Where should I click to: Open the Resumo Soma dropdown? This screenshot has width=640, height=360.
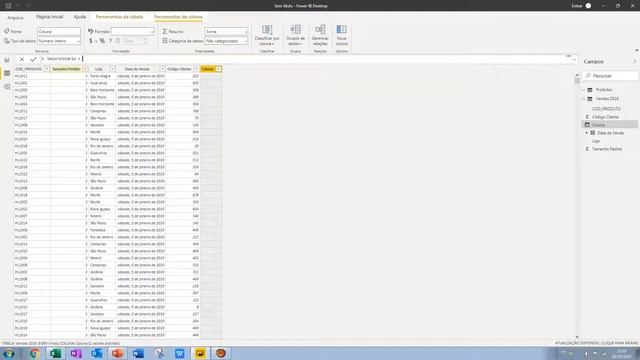(x=226, y=31)
